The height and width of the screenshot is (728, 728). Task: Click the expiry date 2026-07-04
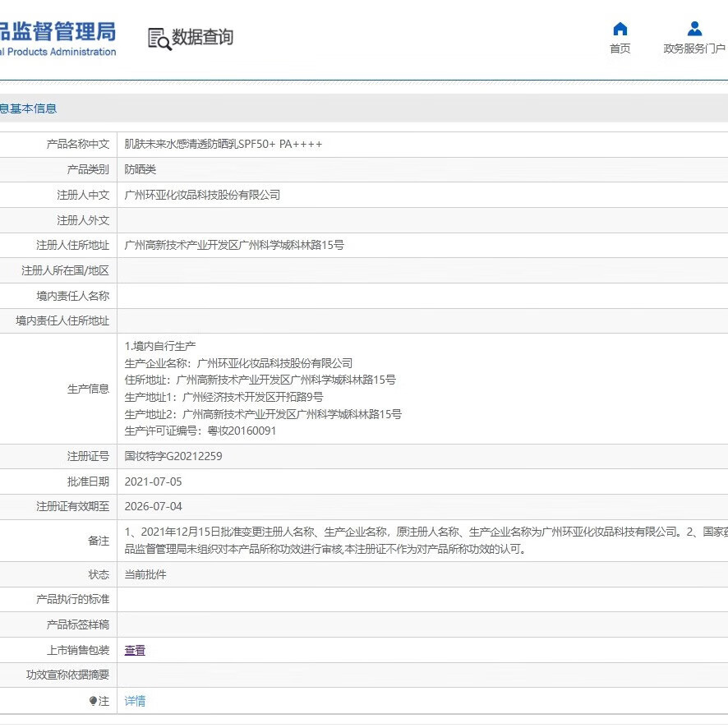(x=153, y=506)
